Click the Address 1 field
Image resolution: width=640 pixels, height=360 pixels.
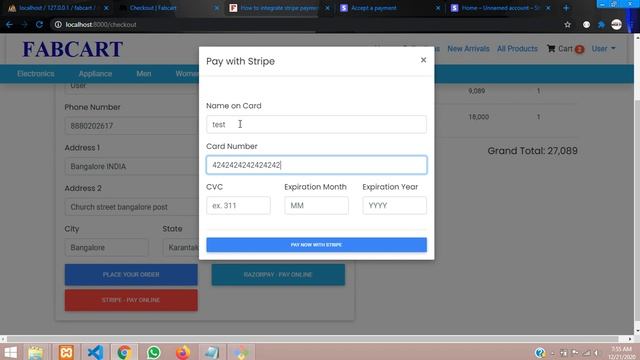(131, 167)
